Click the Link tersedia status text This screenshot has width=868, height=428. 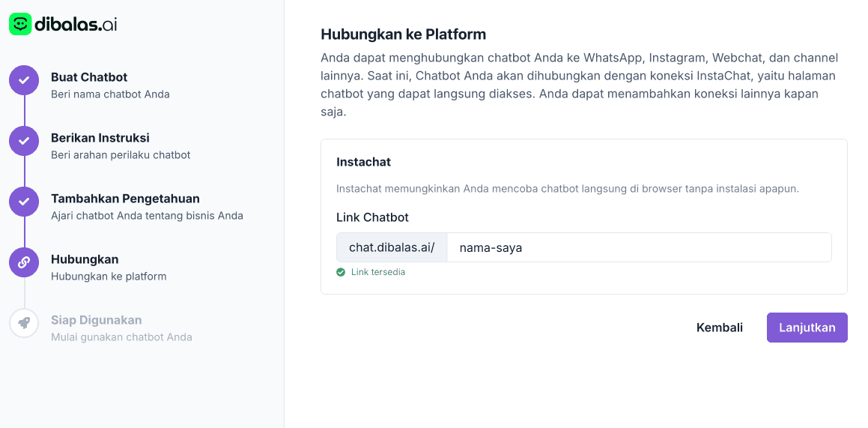378,272
